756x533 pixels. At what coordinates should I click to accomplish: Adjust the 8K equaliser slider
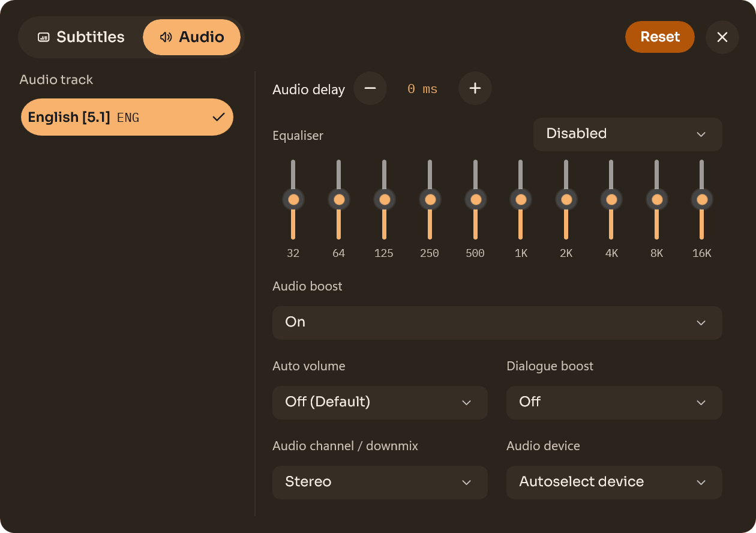click(657, 199)
